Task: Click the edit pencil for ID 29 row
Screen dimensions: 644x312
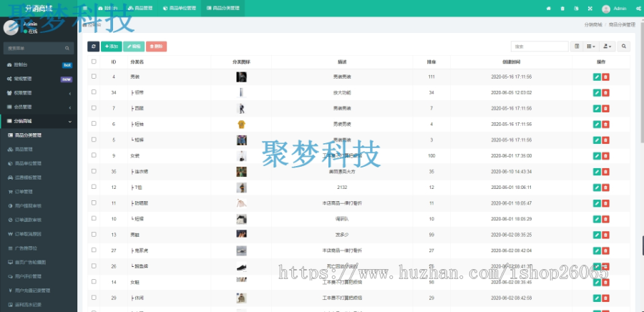Action: point(597,298)
